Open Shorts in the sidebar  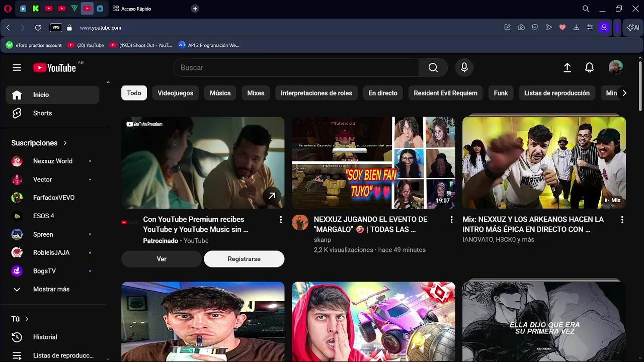[x=53, y=113]
